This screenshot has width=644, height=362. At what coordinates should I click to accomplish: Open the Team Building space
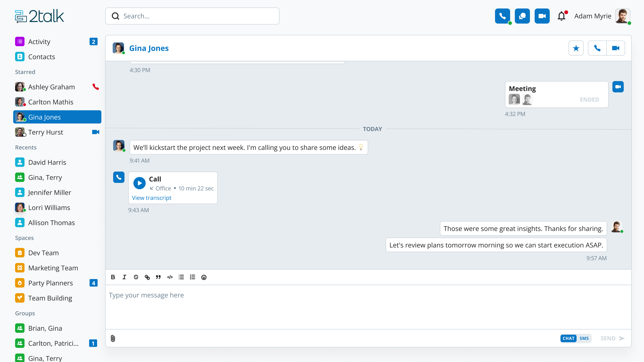coord(57,298)
